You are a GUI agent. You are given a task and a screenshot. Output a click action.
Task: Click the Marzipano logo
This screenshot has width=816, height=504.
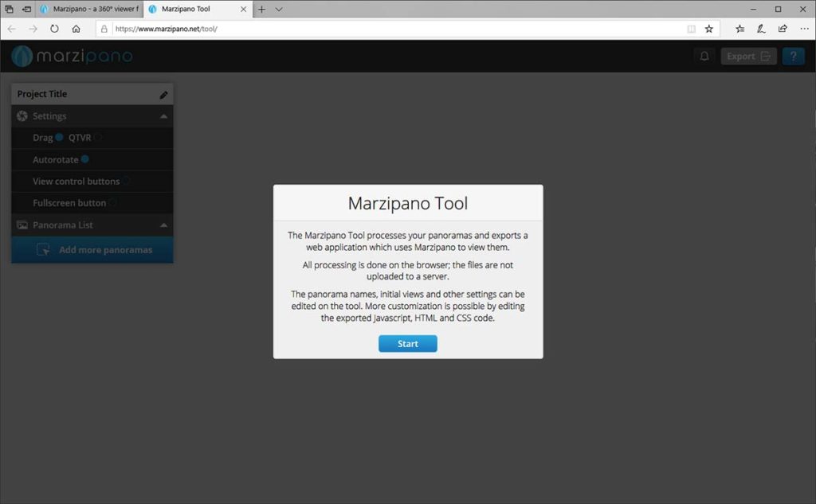[72, 56]
